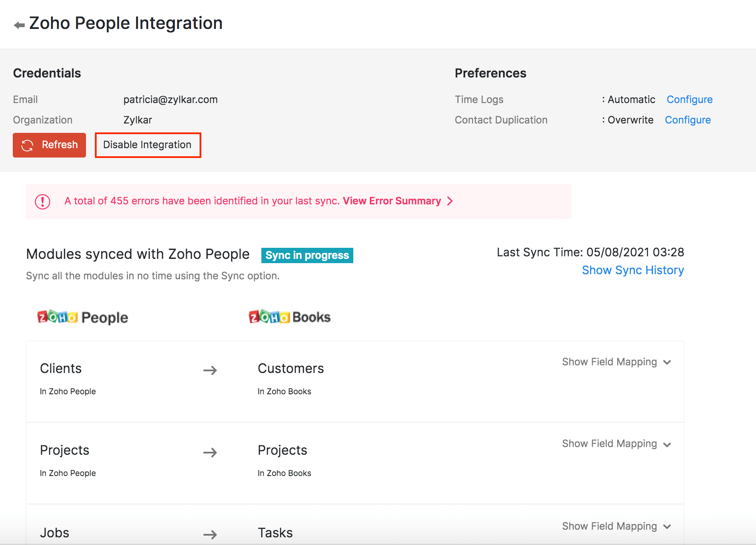Open Configure for Contact Duplication
Screen dimensions: 756x545
coord(687,120)
